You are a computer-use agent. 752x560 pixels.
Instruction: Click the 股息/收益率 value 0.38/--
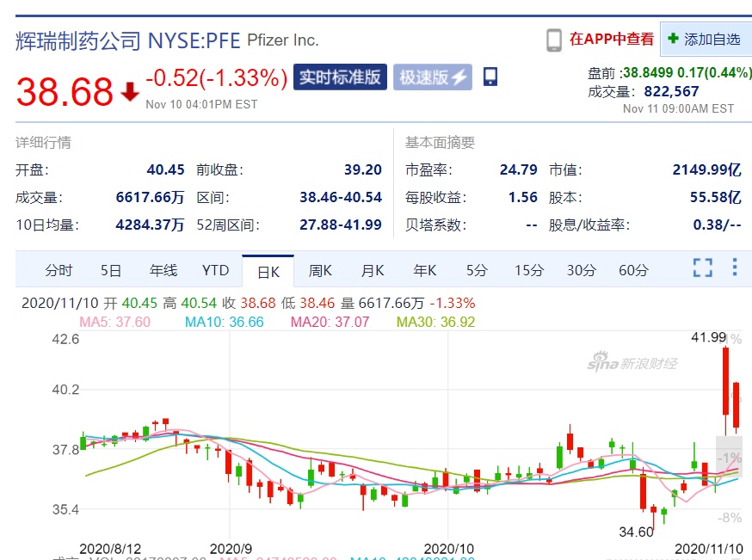pyautogui.click(x=717, y=225)
